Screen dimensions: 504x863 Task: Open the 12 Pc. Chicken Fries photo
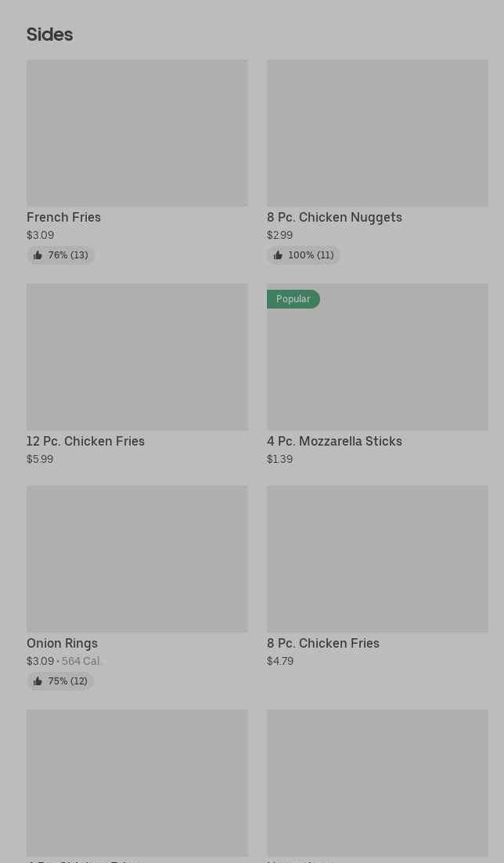[137, 357]
